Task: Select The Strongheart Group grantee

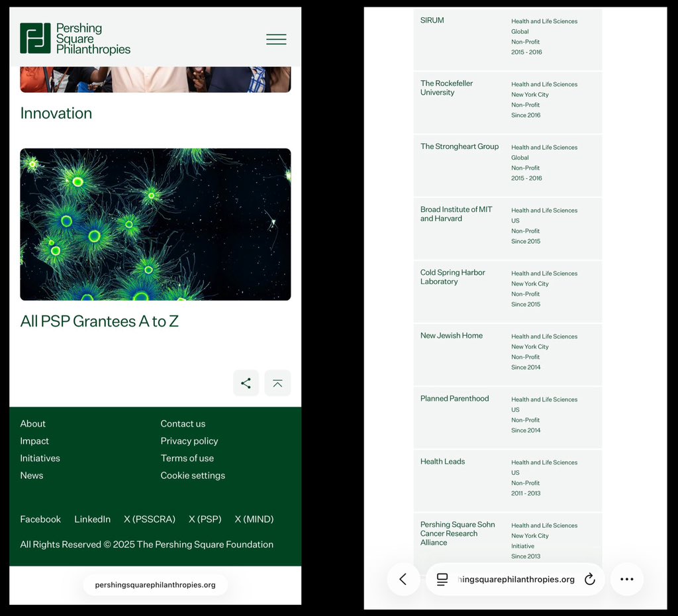Action: pyautogui.click(x=460, y=146)
